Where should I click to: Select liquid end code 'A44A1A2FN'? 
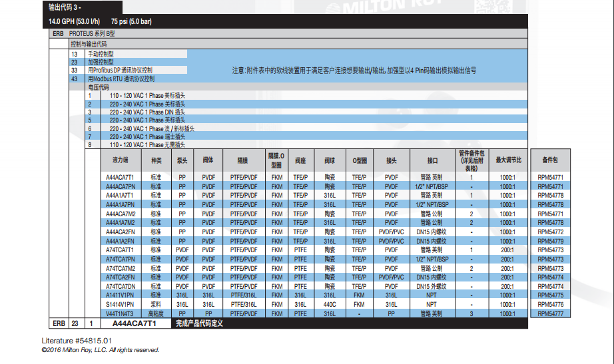coord(120,242)
